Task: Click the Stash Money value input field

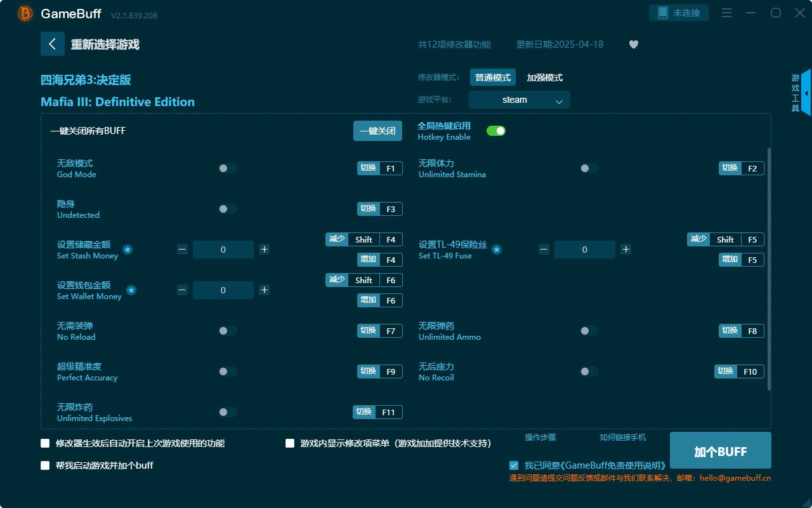Action: (223, 250)
